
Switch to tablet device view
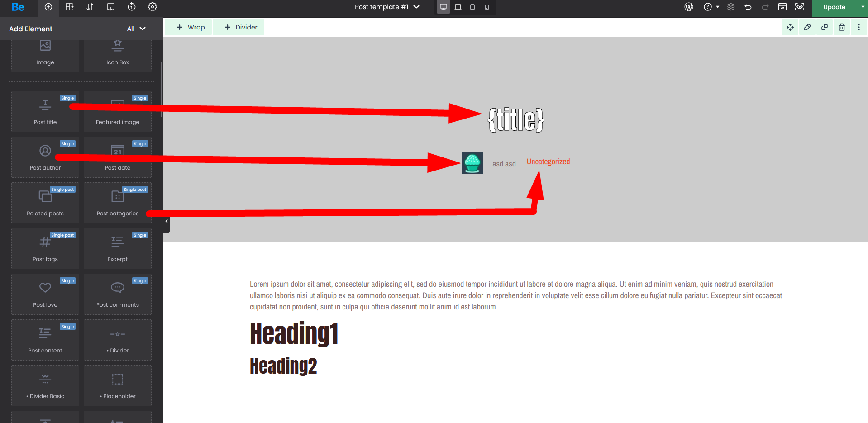[458, 7]
